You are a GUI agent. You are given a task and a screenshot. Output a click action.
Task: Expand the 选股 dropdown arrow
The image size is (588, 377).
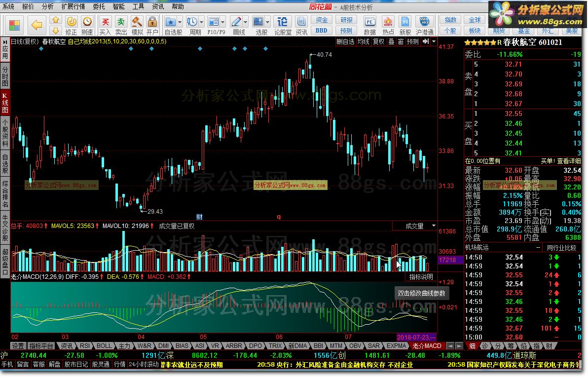(x=267, y=22)
